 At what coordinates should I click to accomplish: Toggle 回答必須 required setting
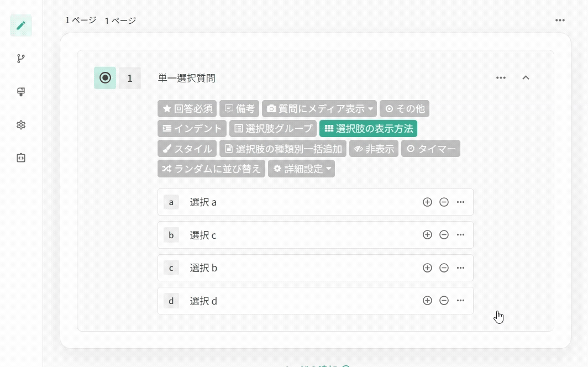(x=187, y=109)
